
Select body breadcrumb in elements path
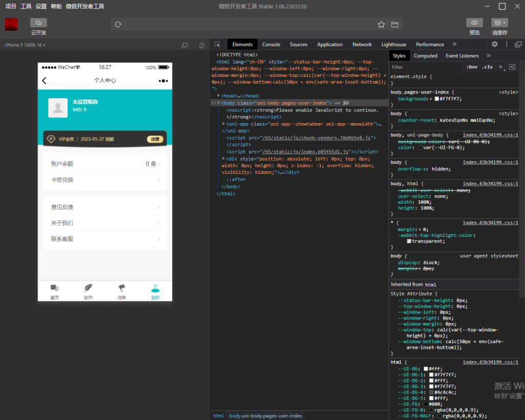pyautogui.click(x=266, y=416)
